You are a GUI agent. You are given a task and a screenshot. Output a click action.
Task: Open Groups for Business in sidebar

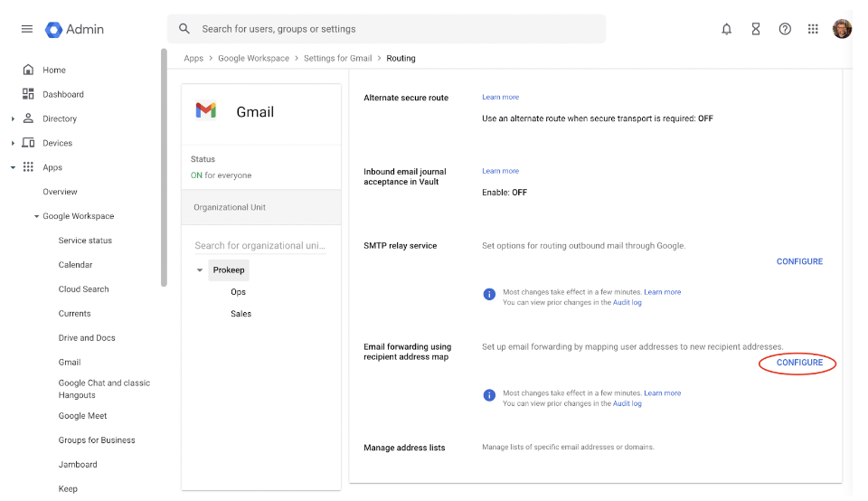pos(97,440)
